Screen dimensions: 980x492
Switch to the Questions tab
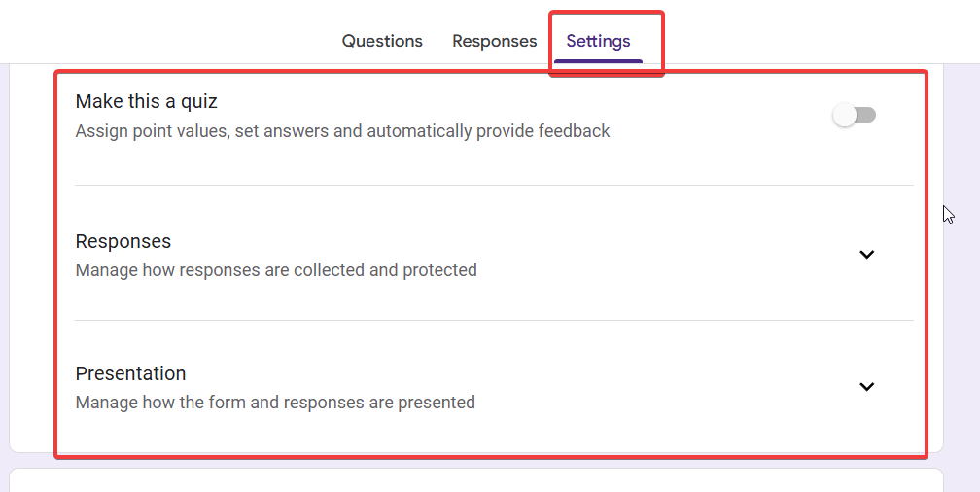pos(382,41)
